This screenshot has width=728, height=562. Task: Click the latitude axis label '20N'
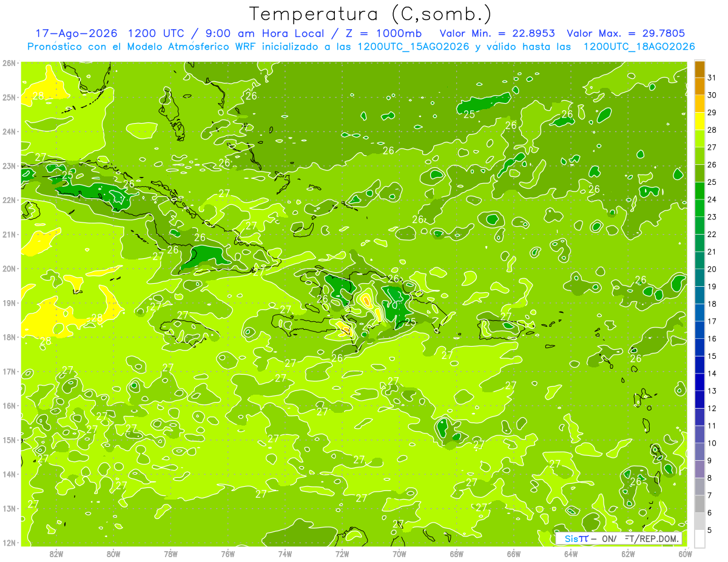9,269
